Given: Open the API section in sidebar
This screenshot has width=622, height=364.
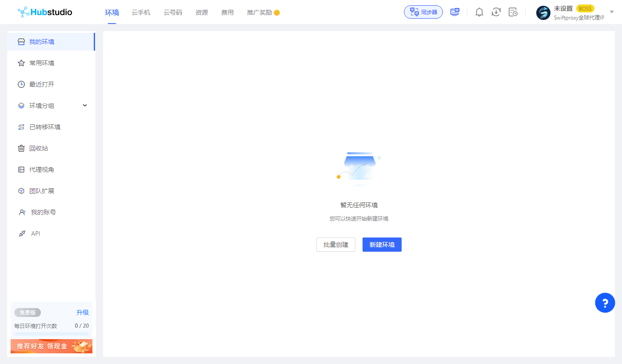Looking at the screenshot, I should point(36,233).
